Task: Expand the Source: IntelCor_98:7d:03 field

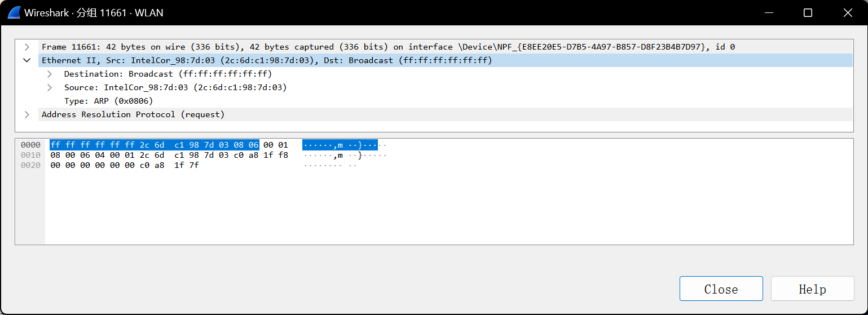Action: 49,87
